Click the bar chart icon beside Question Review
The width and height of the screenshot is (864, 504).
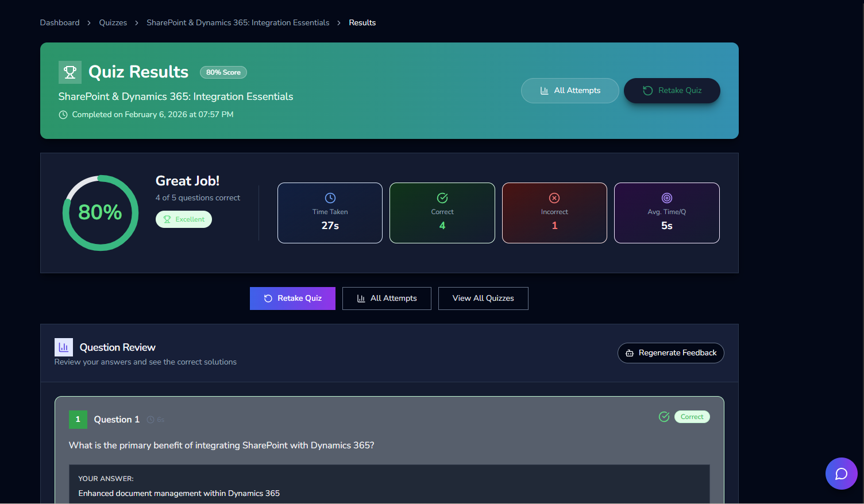pyautogui.click(x=64, y=347)
